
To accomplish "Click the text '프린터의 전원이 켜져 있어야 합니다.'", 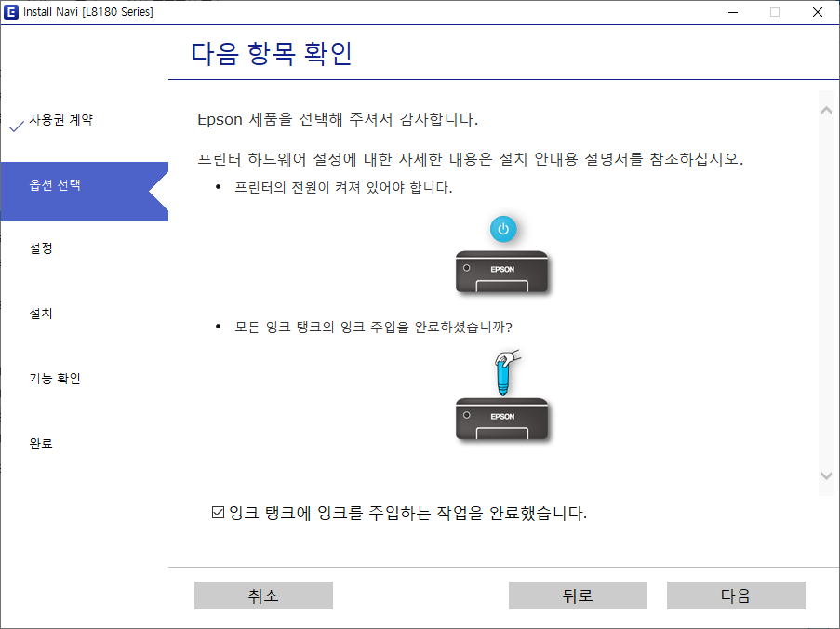I will 343,188.
